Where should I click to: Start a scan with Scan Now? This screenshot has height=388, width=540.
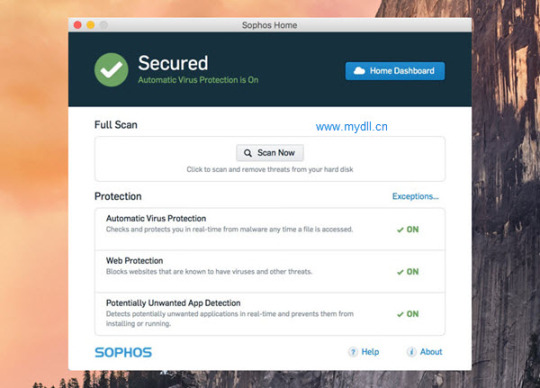click(x=270, y=153)
